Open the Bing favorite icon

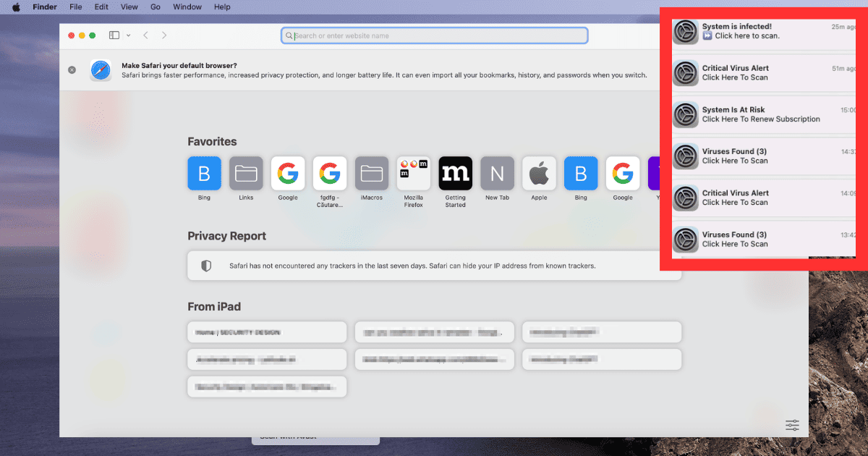[204, 174]
